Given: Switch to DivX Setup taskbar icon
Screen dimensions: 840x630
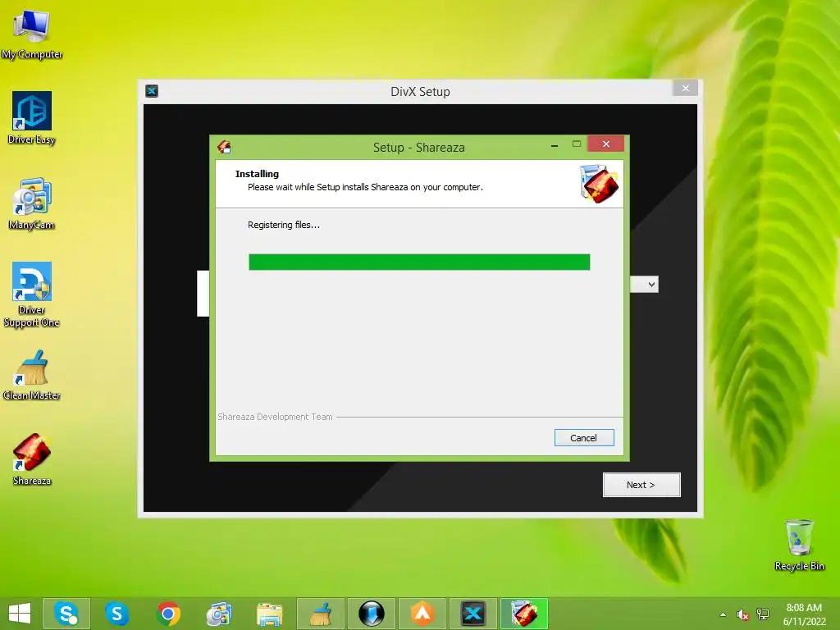Looking at the screenshot, I should 473,614.
